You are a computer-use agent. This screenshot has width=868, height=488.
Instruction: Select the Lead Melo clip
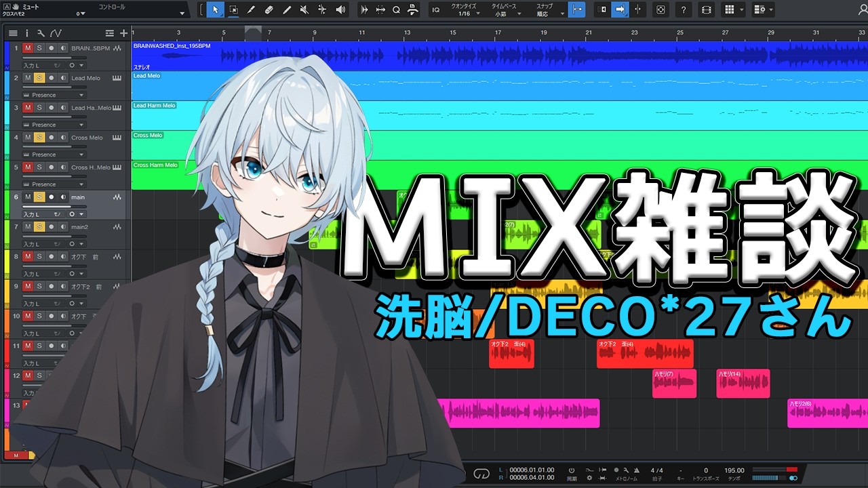pyautogui.click(x=499, y=85)
